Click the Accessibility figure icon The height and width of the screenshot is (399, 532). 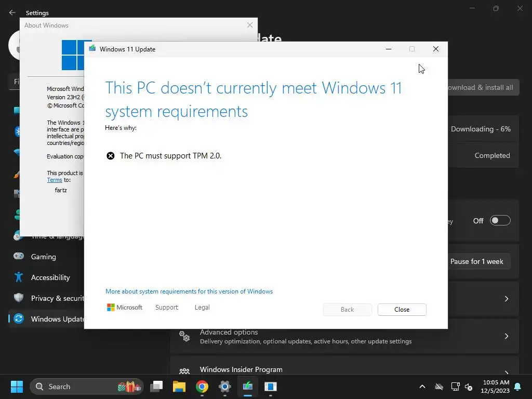(19, 277)
